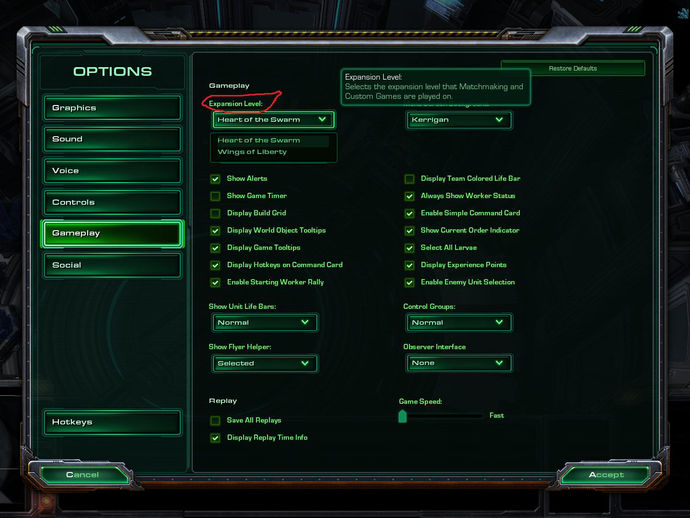Open the Hotkeys settings

(x=112, y=422)
